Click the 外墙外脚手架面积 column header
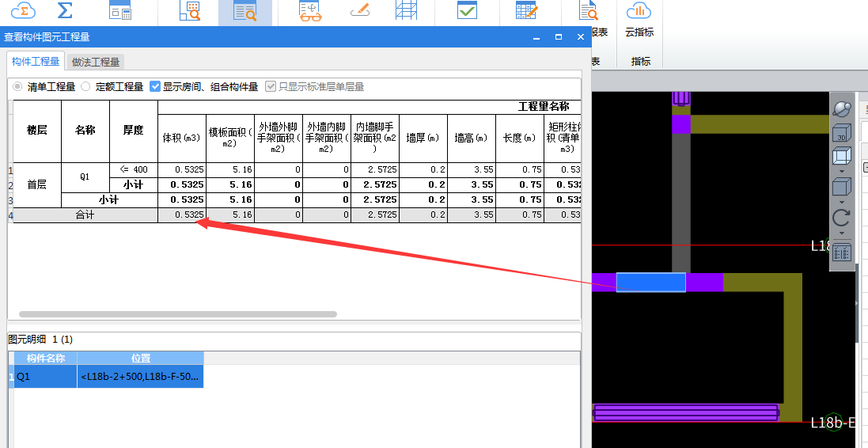 [x=279, y=138]
